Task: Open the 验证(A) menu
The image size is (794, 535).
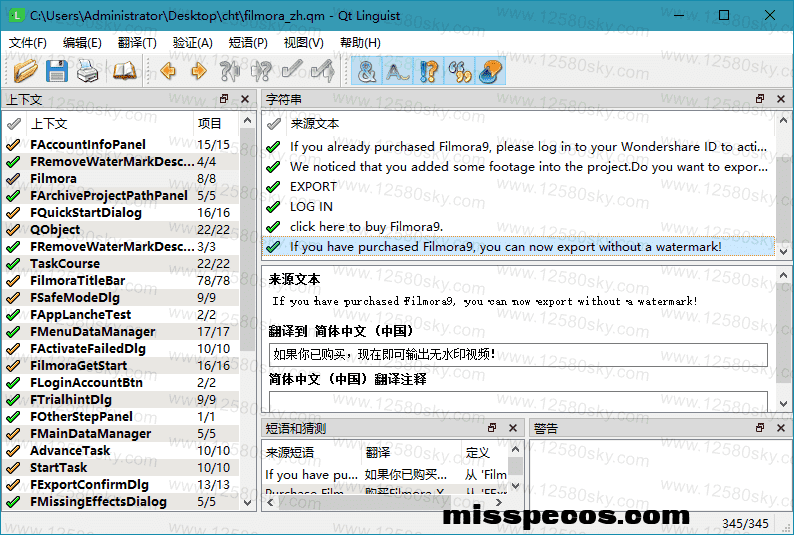Action: [x=192, y=43]
